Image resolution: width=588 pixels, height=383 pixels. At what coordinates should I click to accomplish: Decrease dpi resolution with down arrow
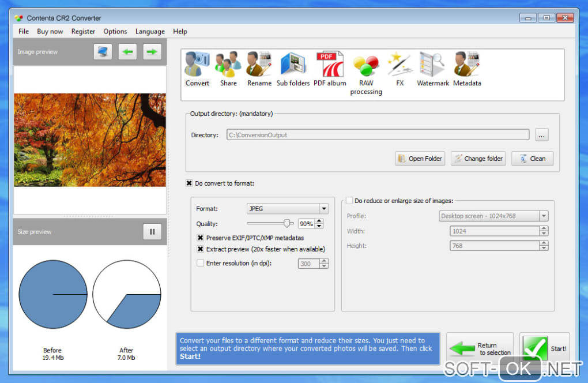tap(325, 266)
